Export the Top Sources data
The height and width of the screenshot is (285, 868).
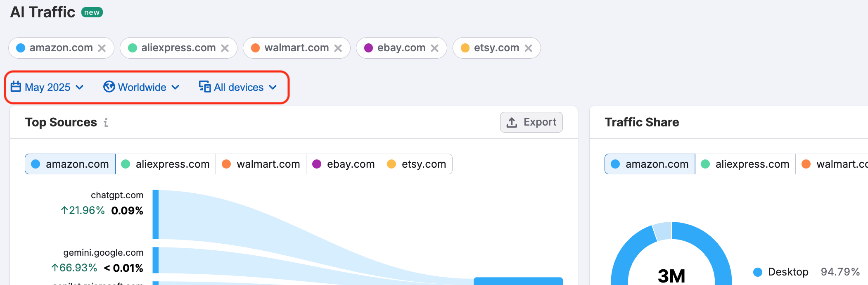[x=531, y=122]
